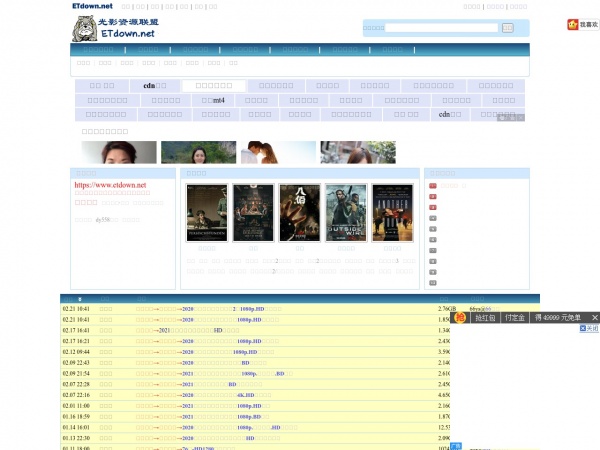
Task: Open the banner thumbnail of the kissing couple
Action: click(x=279, y=152)
